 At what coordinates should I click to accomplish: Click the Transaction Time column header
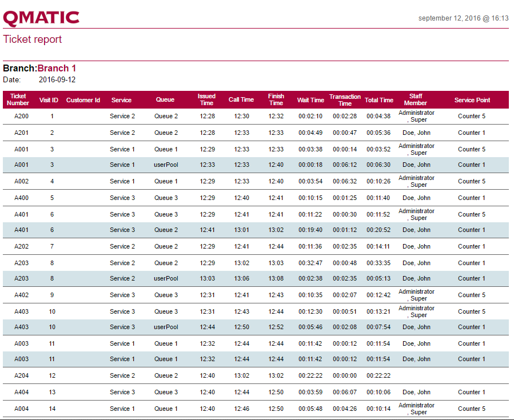(x=345, y=100)
